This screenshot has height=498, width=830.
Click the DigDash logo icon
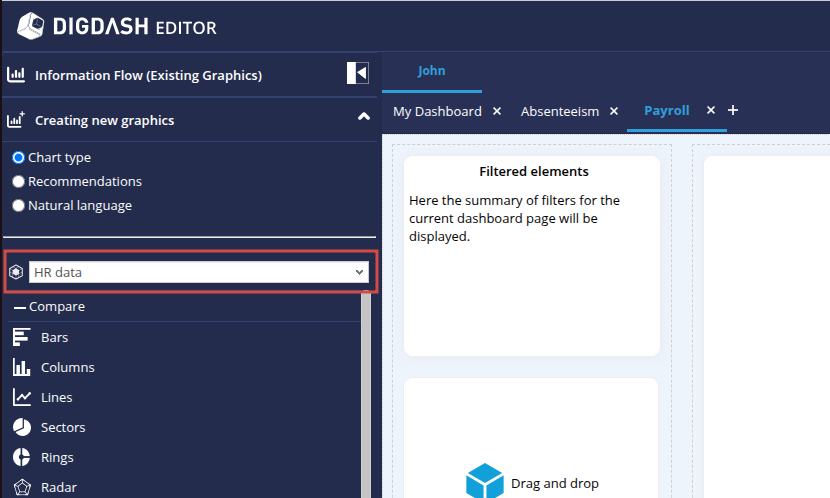[x=31, y=26]
